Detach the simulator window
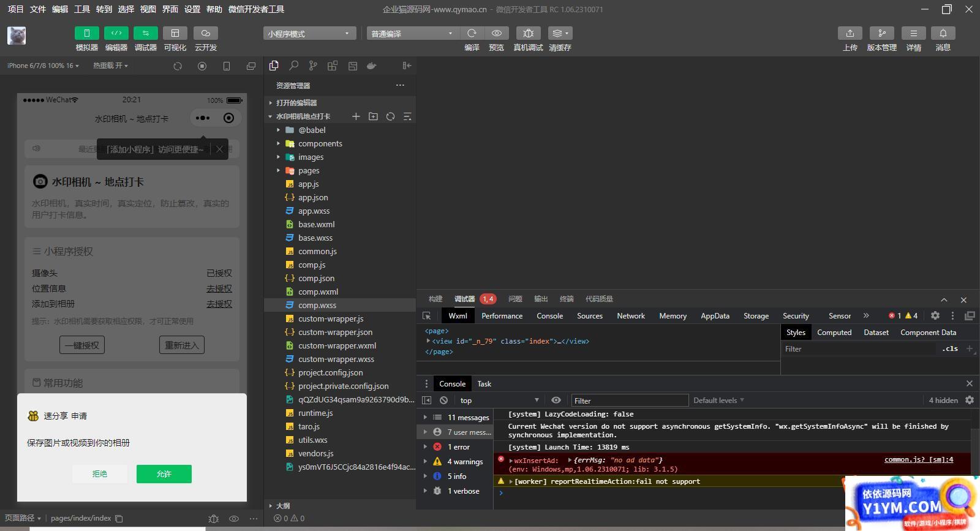This screenshot has height=531, width=980. coord(251,66)
